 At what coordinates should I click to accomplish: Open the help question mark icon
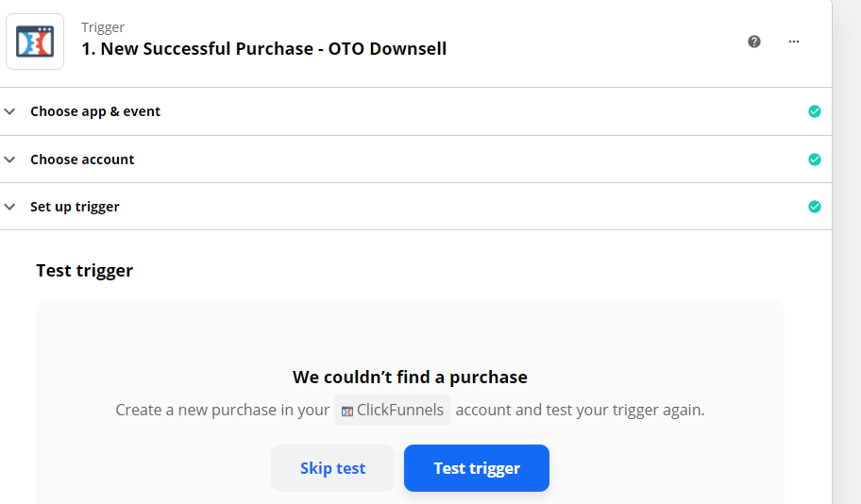tap(754, 42)
